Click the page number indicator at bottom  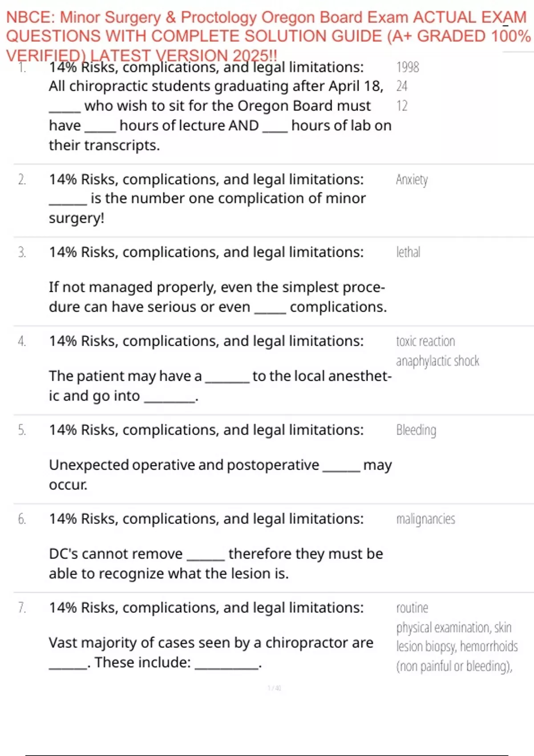(x=274, y=688)
